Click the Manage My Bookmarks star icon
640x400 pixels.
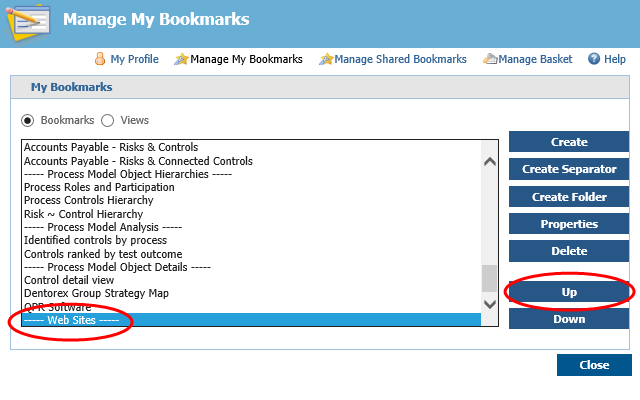(x=180, y=60)
